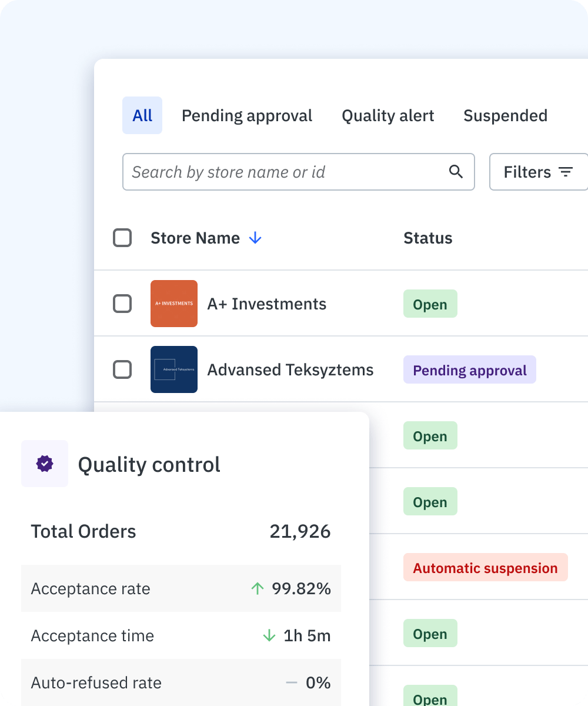Viewport: 588px width, 706px height.
Task: Click the descending sort arrow next to Store Name
Action: point(255,238)
